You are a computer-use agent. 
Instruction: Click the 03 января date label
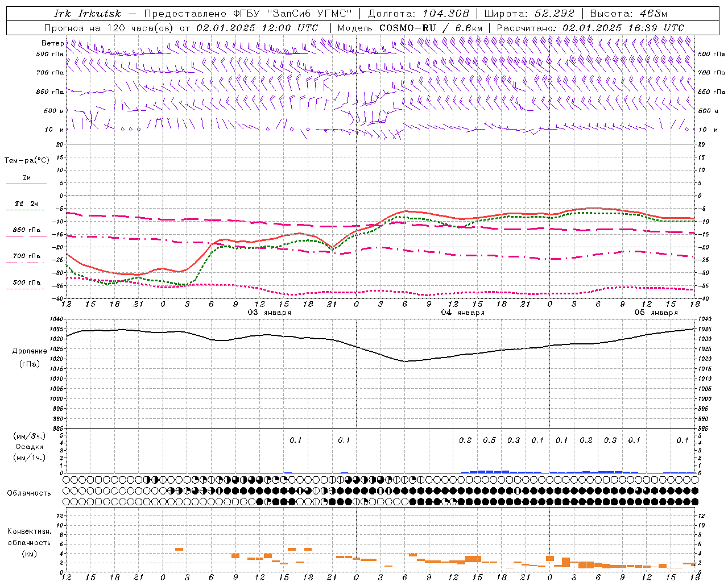(x=270, y=312)
